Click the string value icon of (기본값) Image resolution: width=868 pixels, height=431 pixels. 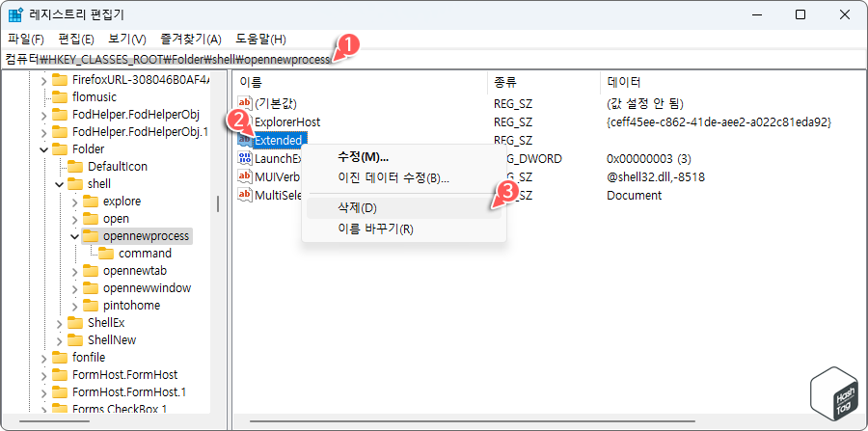(x=245, y=103)
